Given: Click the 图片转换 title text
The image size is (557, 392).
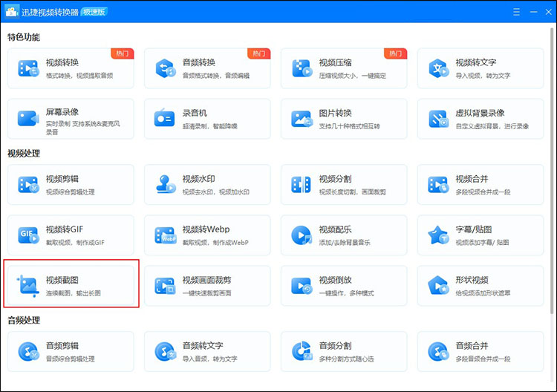Looking at the screenshot, I should click(336, 113).
